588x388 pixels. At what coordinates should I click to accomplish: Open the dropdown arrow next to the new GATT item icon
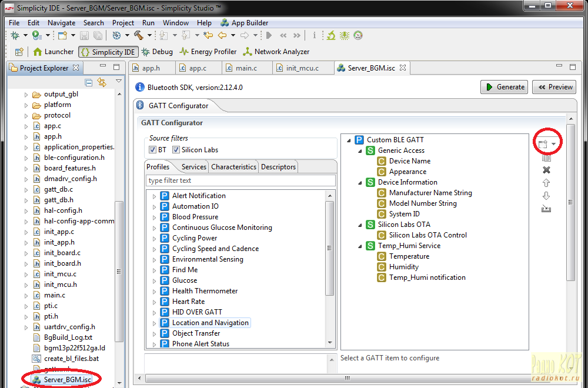tap(553, 145)
